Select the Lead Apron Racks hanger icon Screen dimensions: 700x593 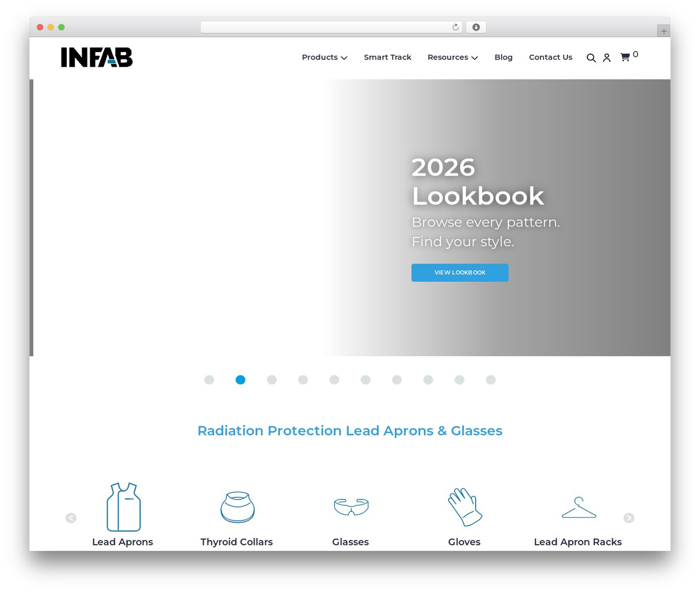(x=579, y=507)
